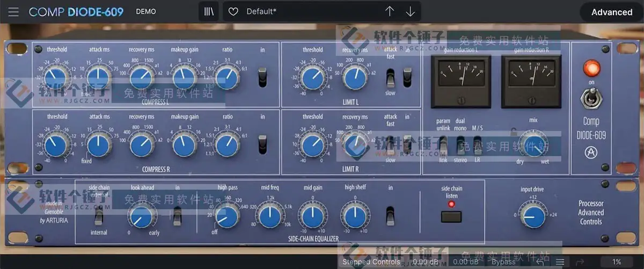Favorite the current preset with heart icon
Image resolution: width=644 pixels, height=269 pixels.
tap(233, 12)
